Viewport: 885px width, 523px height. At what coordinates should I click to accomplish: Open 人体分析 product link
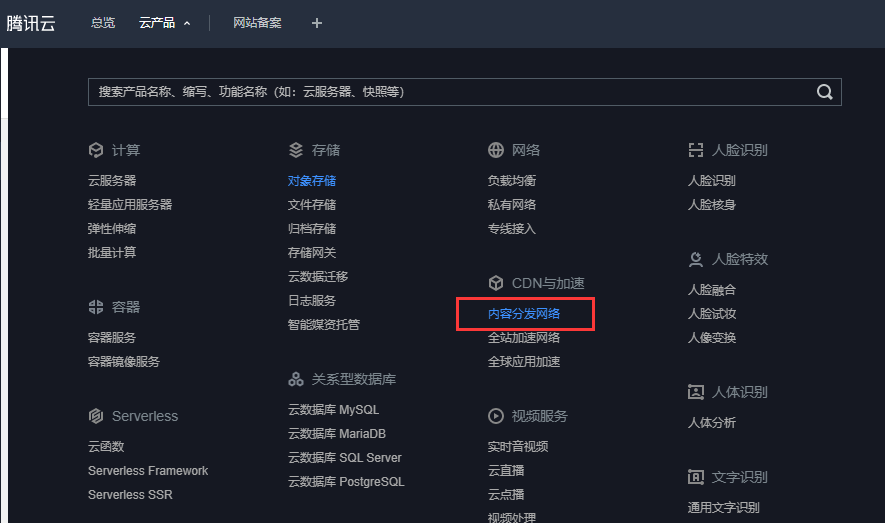[711, 423]
